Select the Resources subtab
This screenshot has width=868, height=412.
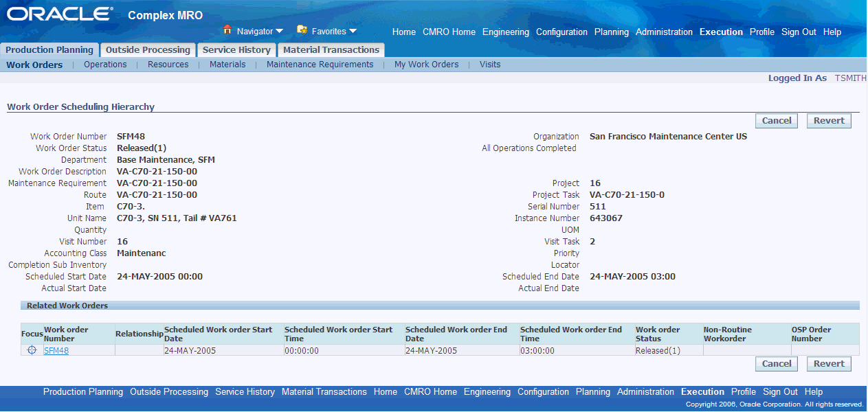[168, 65]
